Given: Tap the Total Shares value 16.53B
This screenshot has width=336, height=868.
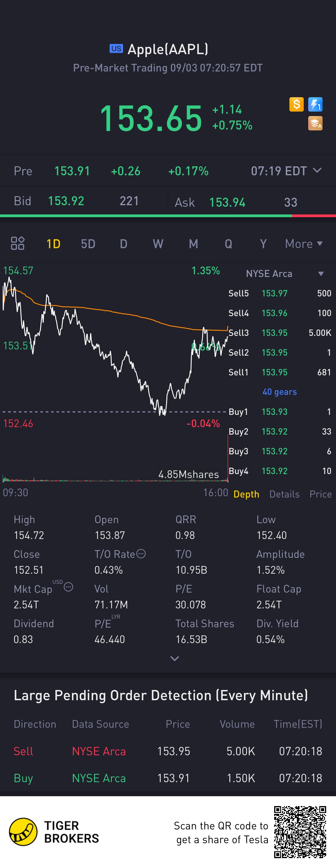Looking at the screenshot, I should pyautogui.click(x=191, y=639).
